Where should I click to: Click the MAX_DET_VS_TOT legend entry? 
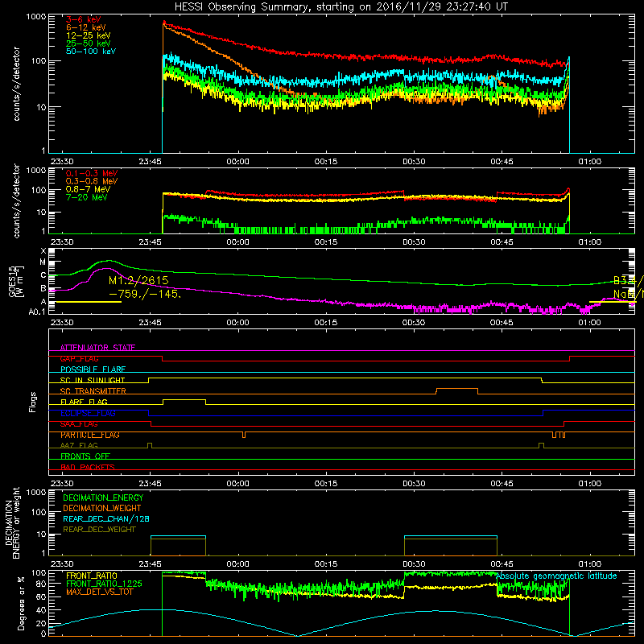click(x=100, y=592)
